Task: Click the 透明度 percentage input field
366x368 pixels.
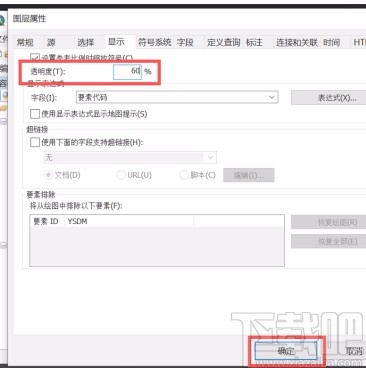Action: point(127,71)
